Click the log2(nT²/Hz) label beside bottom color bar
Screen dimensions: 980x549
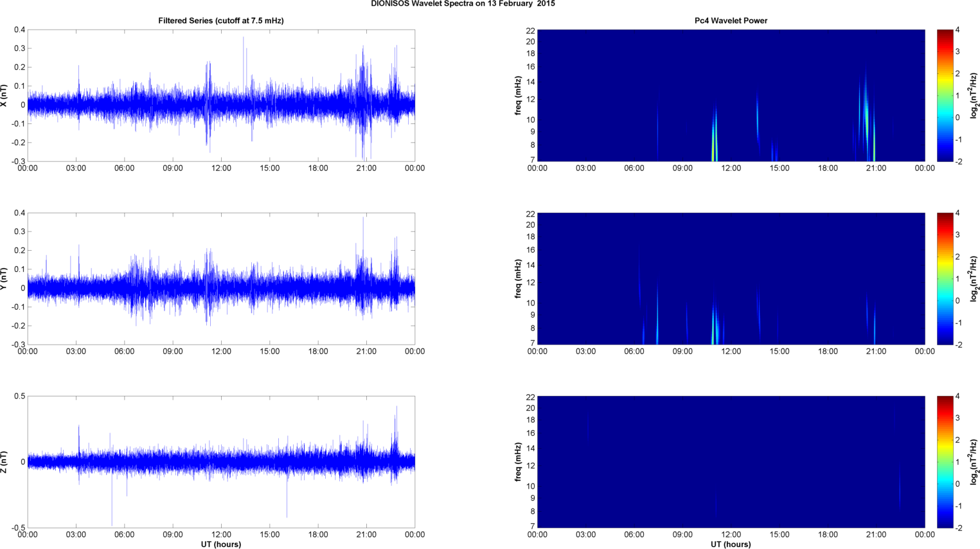(x=974, y=462)
